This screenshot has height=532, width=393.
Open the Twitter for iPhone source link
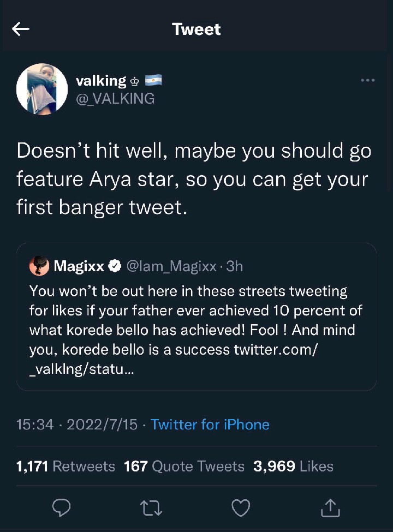click(210, 425)
